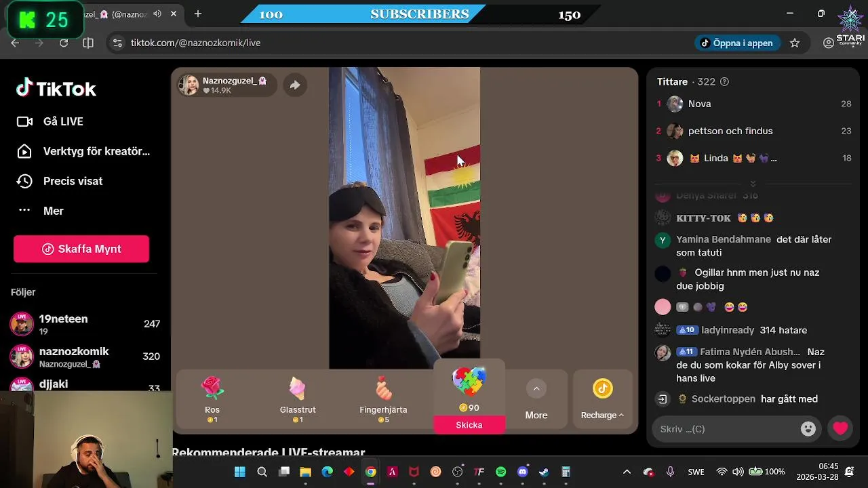Open volume control in tray

point(738,472)
